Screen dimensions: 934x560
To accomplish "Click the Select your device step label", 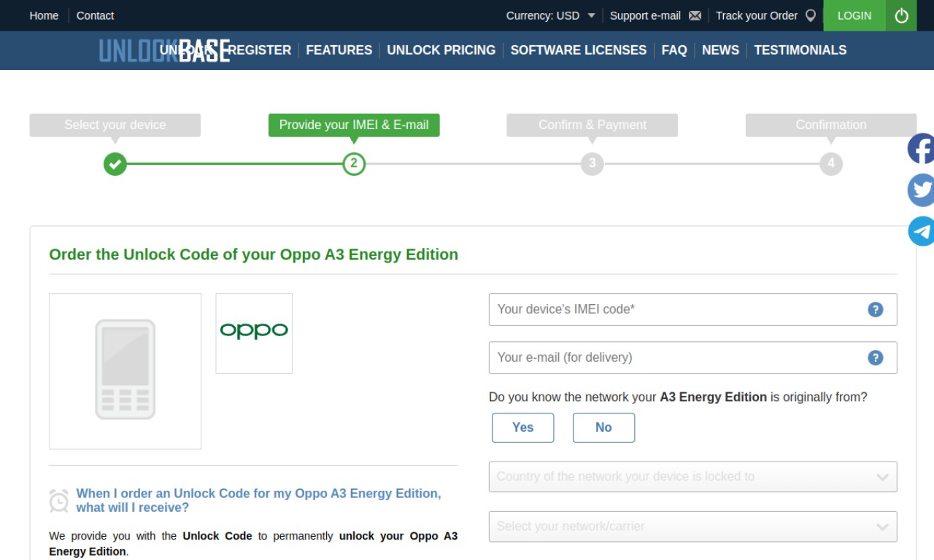I will tap(115, 125).
